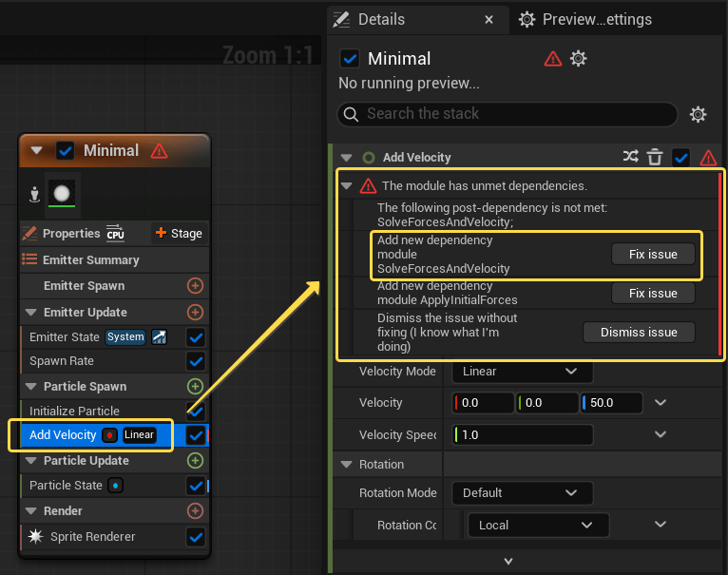Image resolution: width=728 pixels, height=575 pixels.
Task: Add a new Stage to emitter
Action: [180, 233]
